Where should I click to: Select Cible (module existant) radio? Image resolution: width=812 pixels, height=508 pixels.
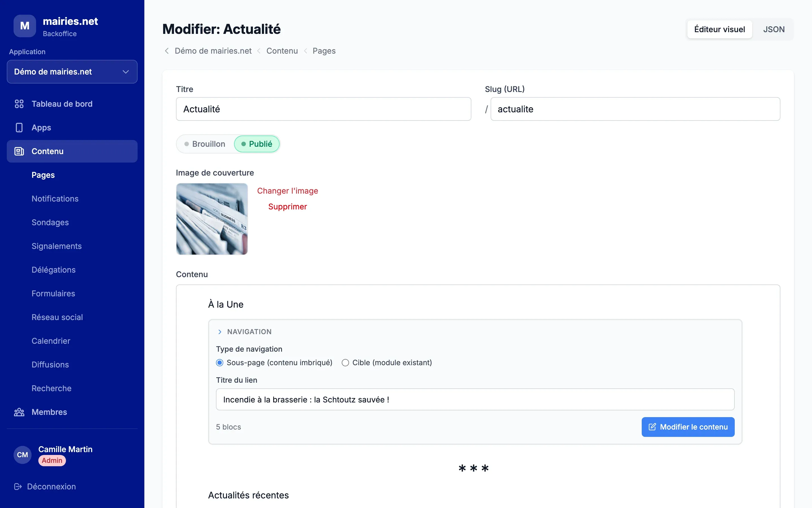345,363
